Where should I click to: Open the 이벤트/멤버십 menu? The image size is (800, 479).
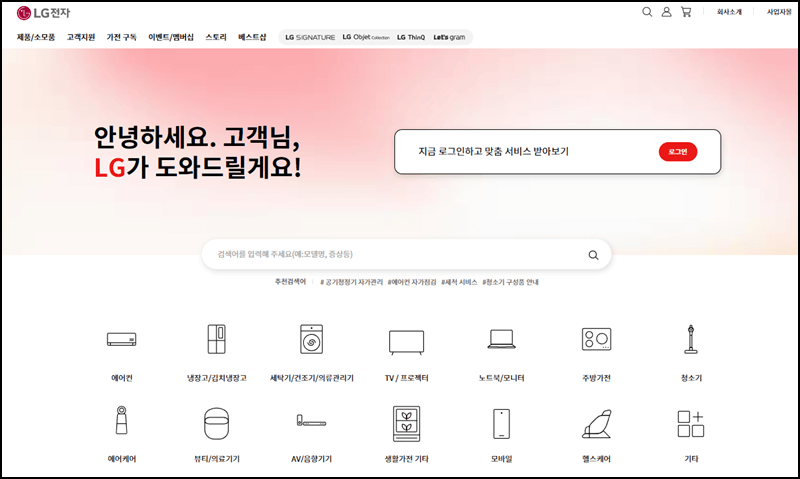tap(171, 37)
